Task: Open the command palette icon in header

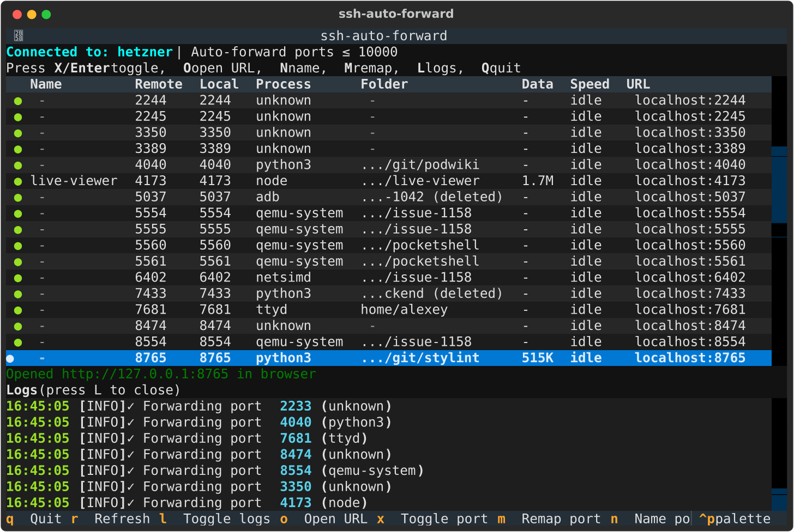Action: pyautogui.click(x=19, y=36)
